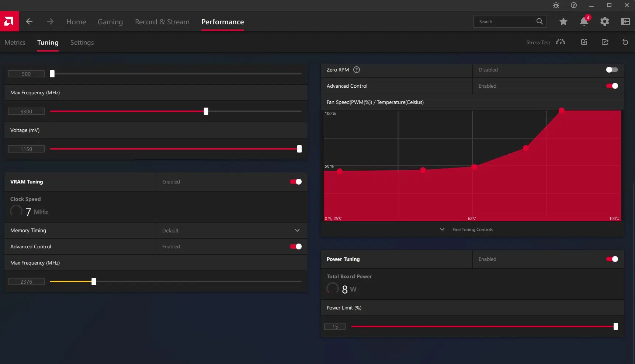The image size is (635, 364).
Task: Click the Power Limit (%) label
Action: [x=344, y=308]
